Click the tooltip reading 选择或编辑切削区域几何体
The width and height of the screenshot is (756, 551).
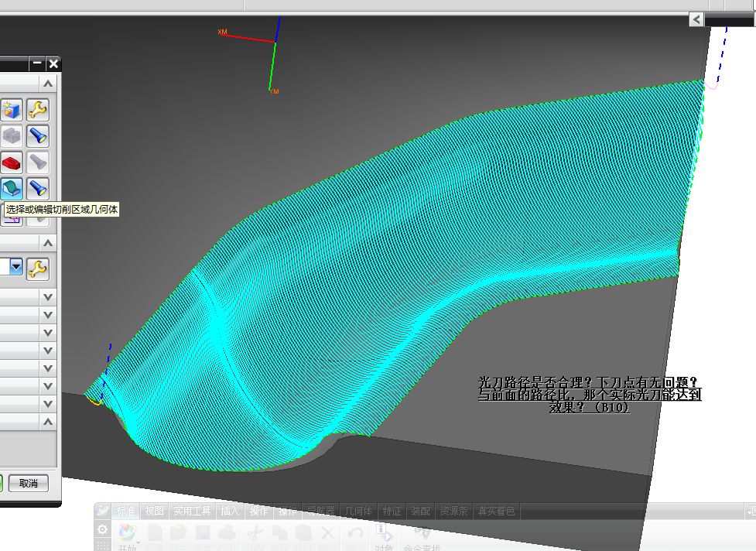[62, 209]
